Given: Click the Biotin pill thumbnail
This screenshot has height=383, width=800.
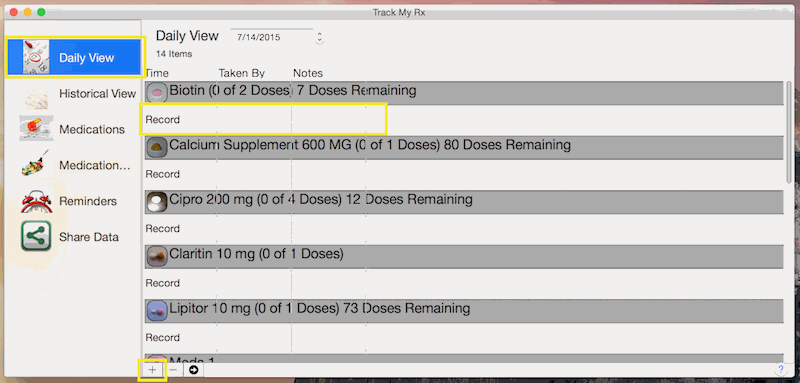Looking at the screenshot, I should pyautogui.click(x=157, y=92).
